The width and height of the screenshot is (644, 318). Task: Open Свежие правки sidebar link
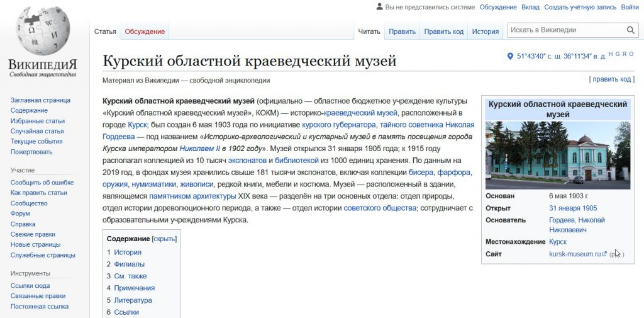coord(33,234)
